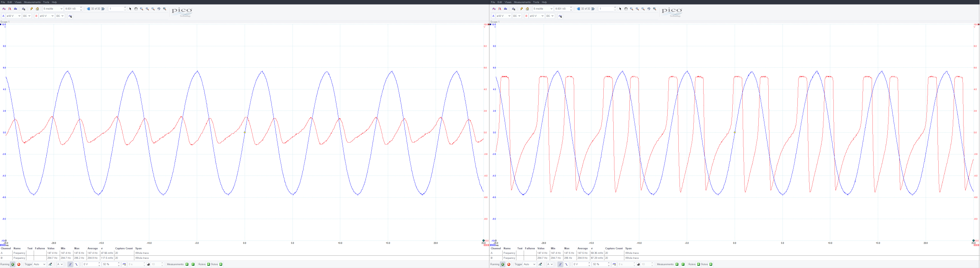Open math channels button in left window
The height and width of the screenshot is (268, 980).
click(x=70, y=16)
